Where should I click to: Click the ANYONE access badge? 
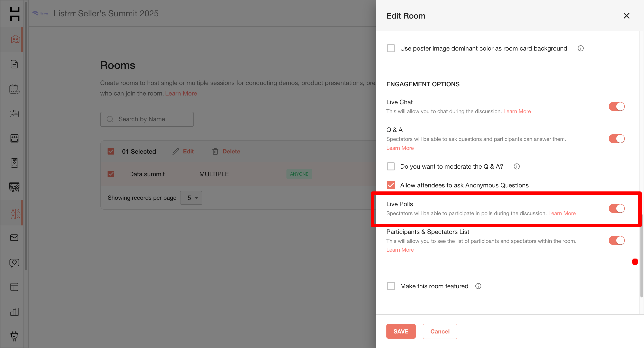299,174
